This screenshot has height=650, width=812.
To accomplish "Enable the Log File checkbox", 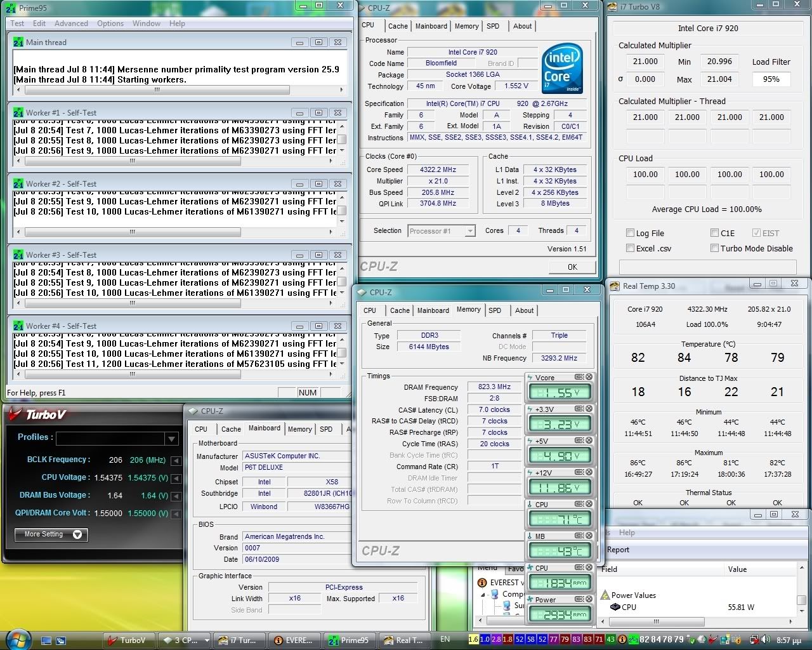I will [630, 233].
